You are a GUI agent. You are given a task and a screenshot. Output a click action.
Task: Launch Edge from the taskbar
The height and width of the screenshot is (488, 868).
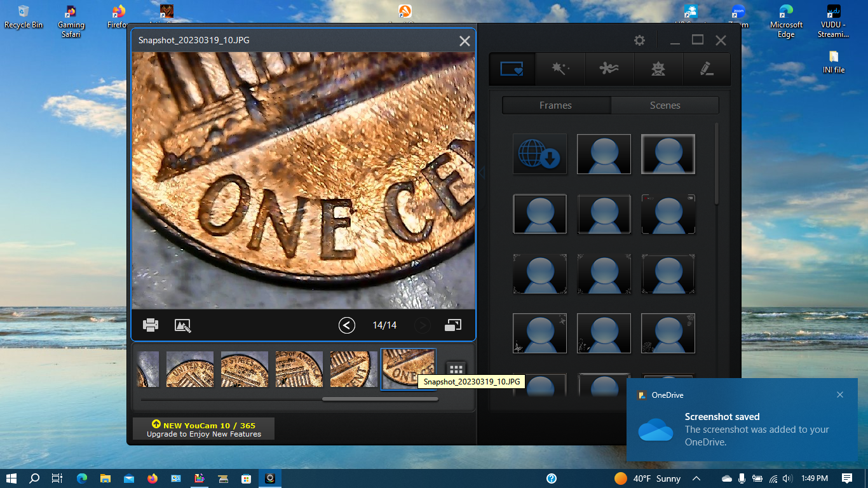tap(82, 478)
